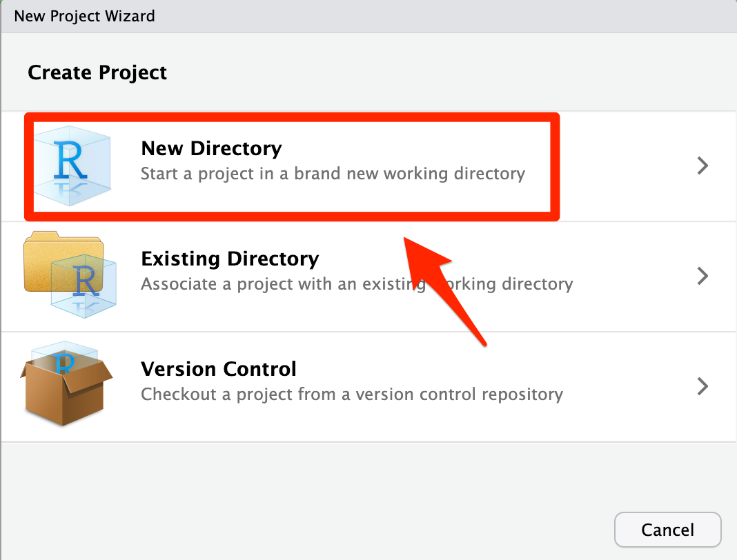Click "Associate a project with an existing working directory"
This screenshot has width=737, height=560.
pyautogui.click(x=357, y=284)
